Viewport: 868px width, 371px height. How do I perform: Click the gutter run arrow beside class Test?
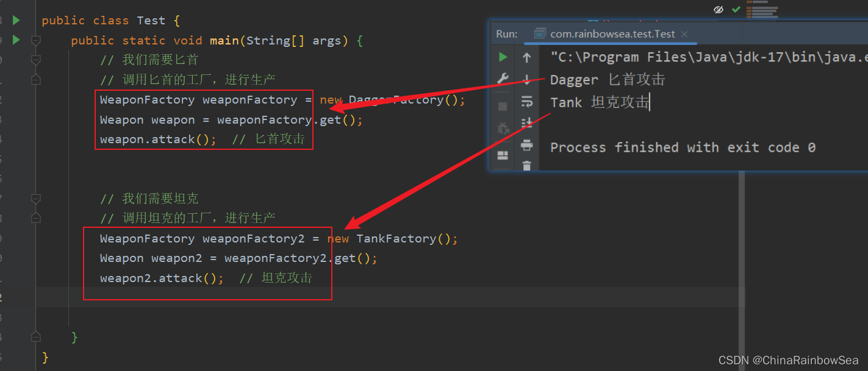point(16,20)
